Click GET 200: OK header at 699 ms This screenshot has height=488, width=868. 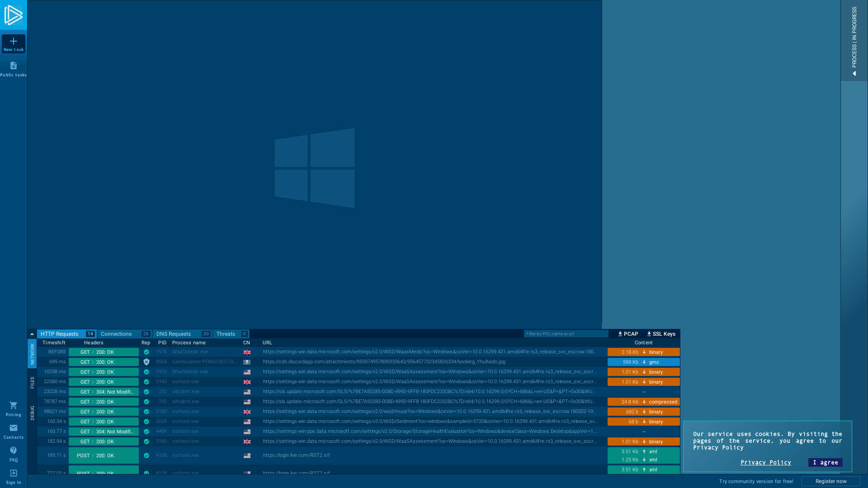point(104,362)
